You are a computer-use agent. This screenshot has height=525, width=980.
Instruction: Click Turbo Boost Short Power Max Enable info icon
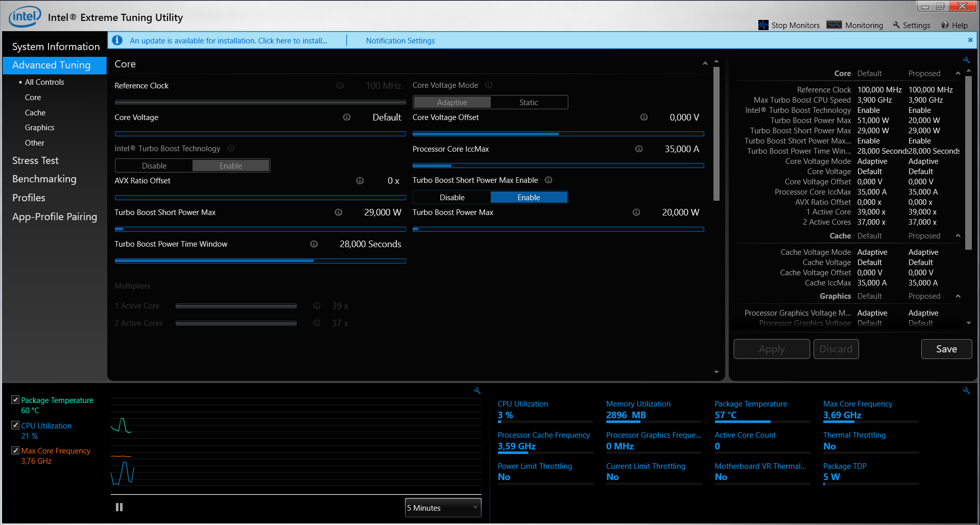[x=548, y=180]
